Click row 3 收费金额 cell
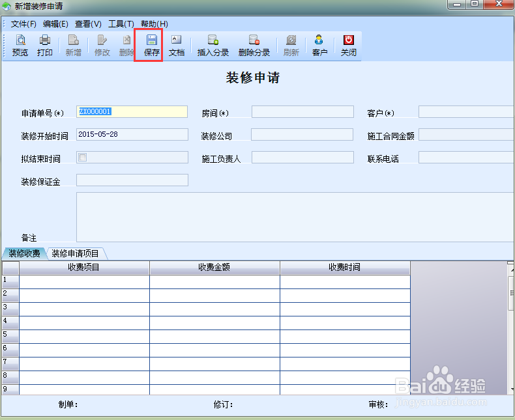515x420 pixels. (x=214, y=309)
